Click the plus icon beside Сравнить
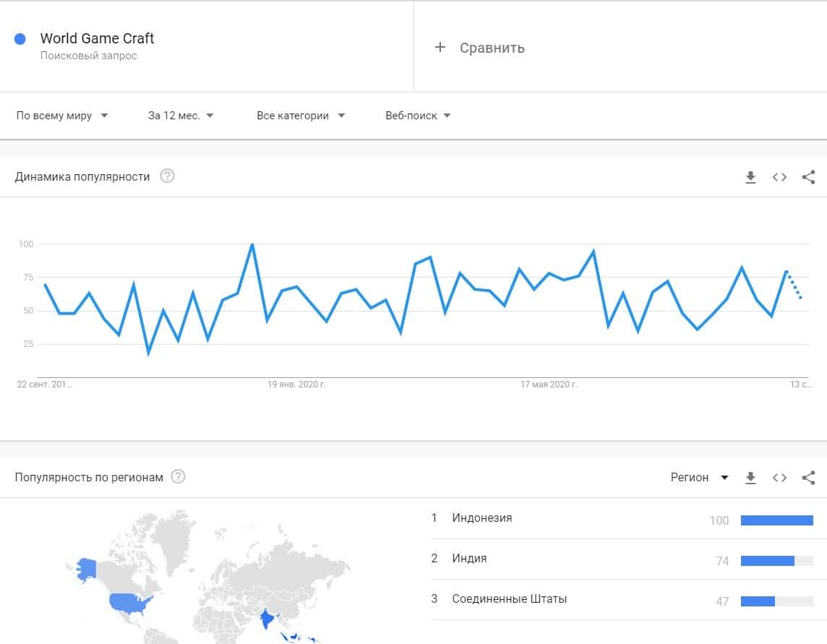The height and width of the screenshot is (644, 827). click(440, 48)
